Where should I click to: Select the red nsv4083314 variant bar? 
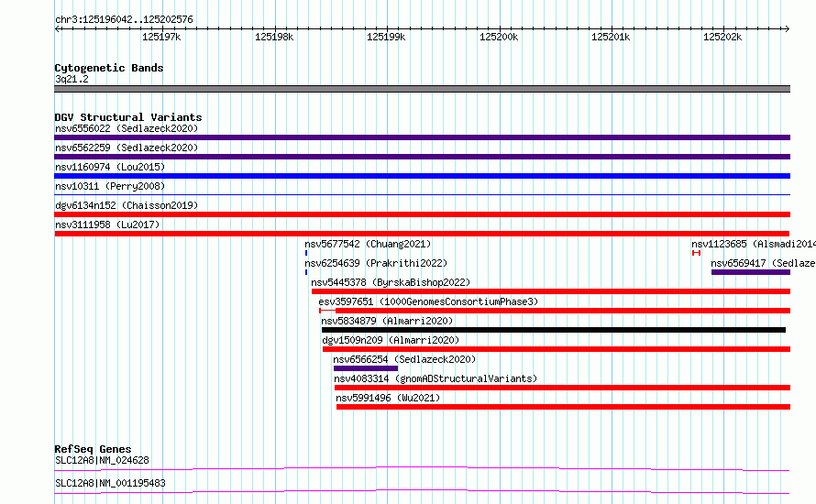[562, 388]
